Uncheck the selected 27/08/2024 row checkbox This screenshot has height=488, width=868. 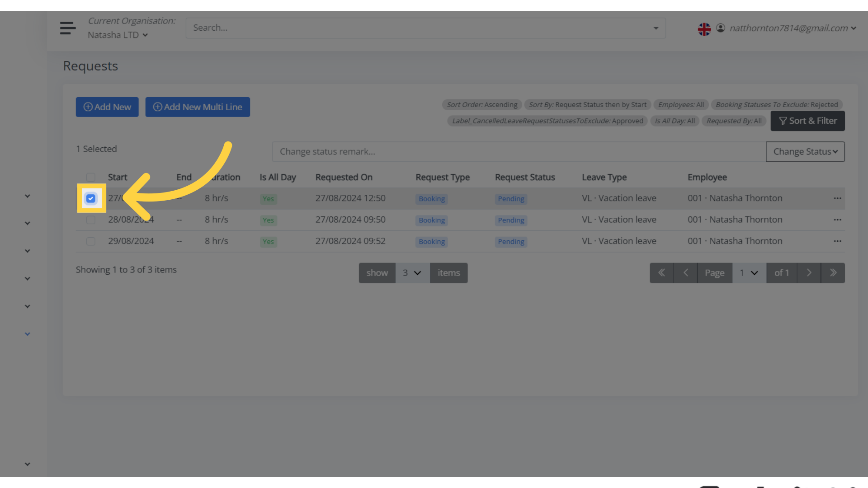coord(90,198)
